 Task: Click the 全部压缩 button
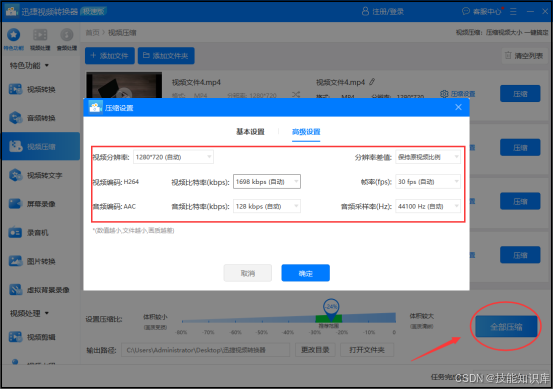coord(506,326)
